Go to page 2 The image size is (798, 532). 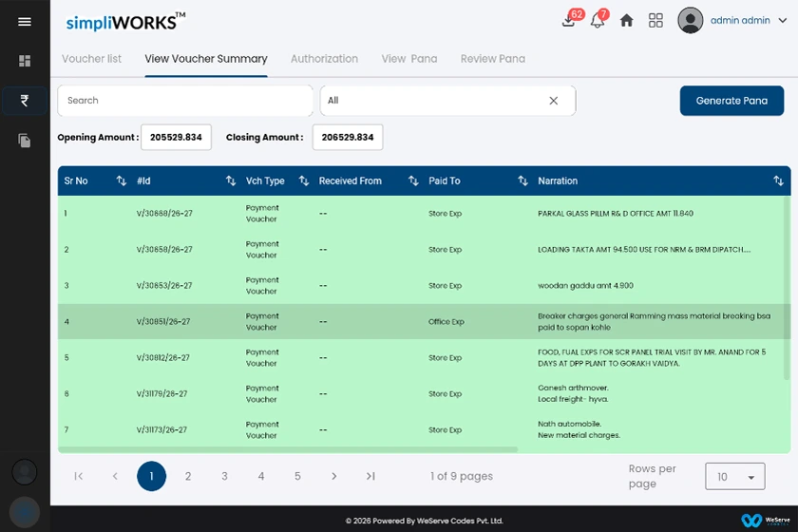click(x=188, y=476)
